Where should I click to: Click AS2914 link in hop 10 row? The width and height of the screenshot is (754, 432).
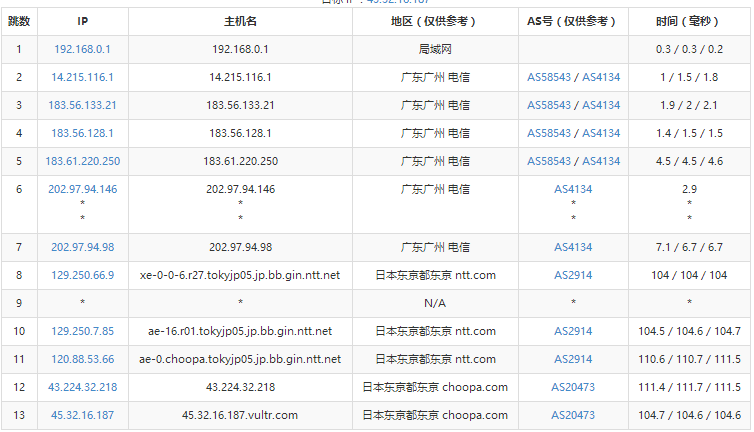[573, 331]
